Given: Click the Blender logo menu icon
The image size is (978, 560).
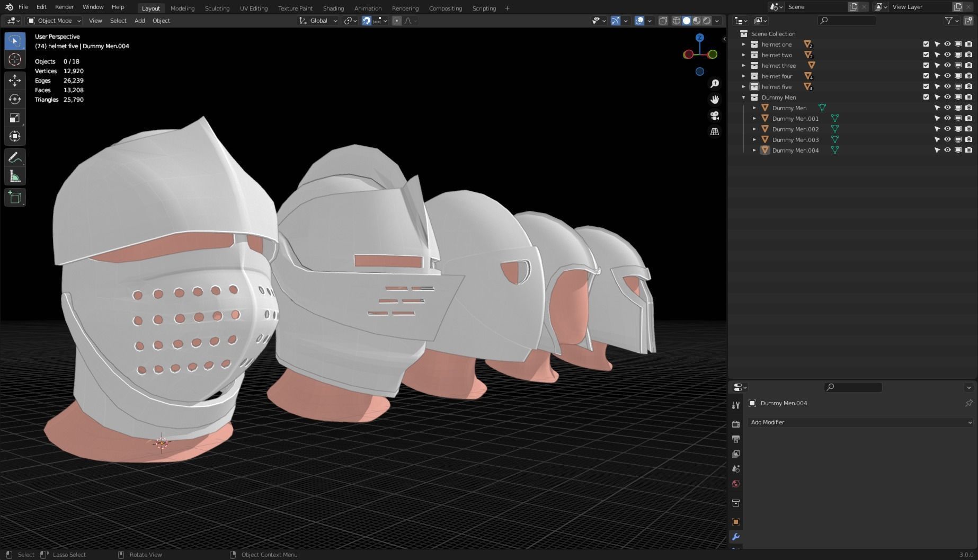Looking at the screenshot, I should click(9, 7).
